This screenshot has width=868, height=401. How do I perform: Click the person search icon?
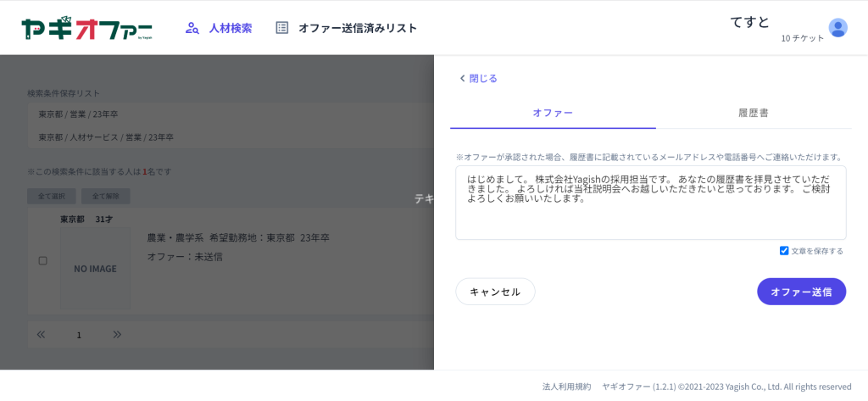point(192,28)
